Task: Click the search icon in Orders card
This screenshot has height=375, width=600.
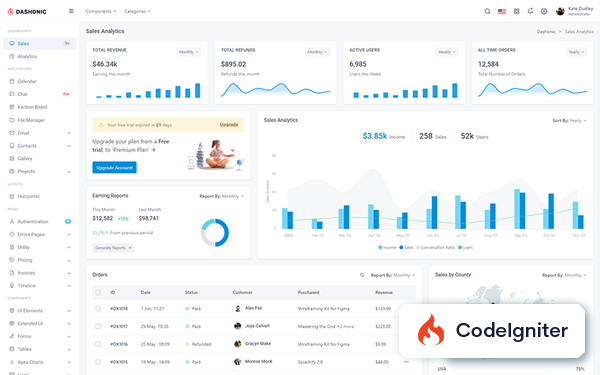Action: pyautogui.click(x=362, y=275)
